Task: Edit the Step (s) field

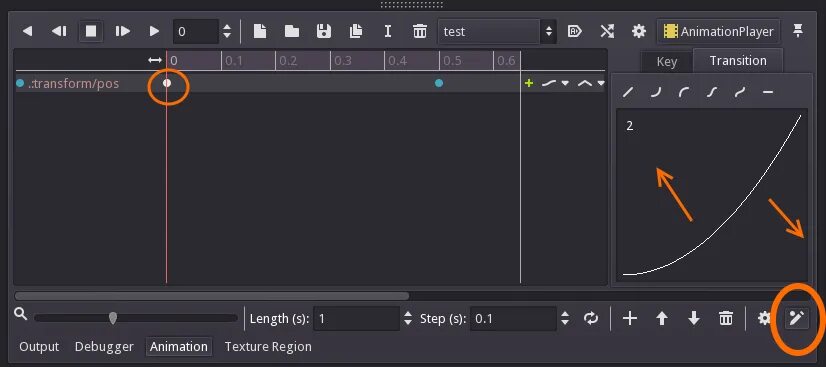Action: pyautogui.click(x=513, y=319)
